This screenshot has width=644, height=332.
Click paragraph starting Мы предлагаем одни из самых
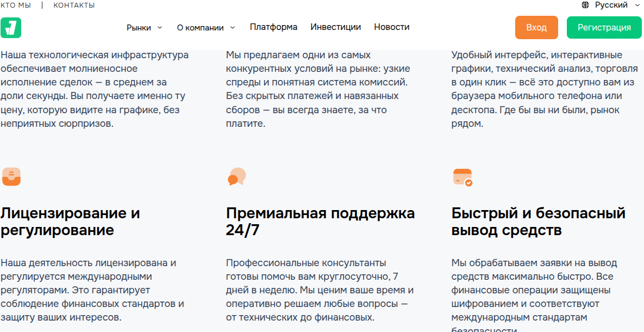click(318, 89)
